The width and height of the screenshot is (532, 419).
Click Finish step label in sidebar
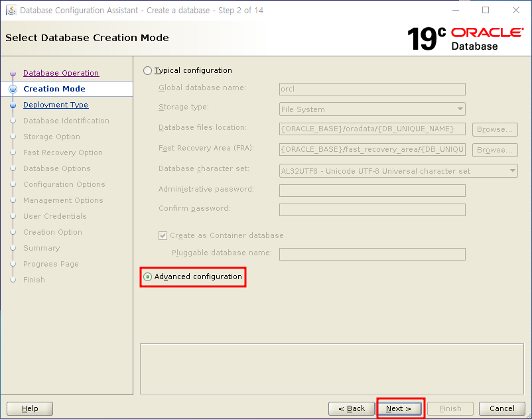pos(34,280)
